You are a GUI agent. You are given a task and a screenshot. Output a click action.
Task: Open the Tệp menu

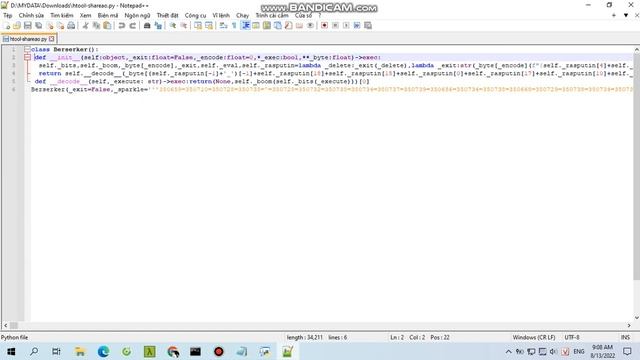pyautogui.click(x=8, y=16)
